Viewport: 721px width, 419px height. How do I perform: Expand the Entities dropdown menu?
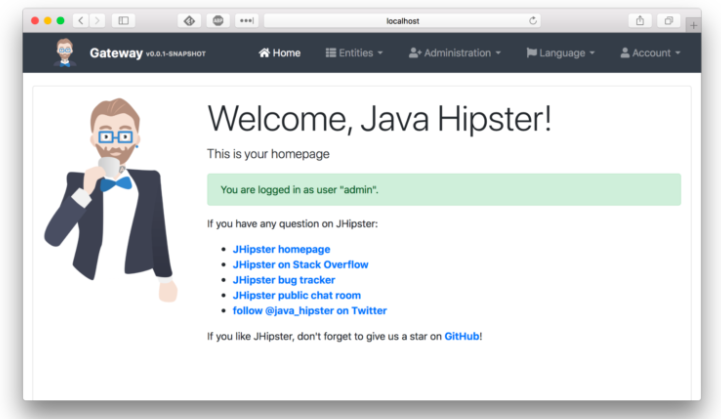click(354, 53)
